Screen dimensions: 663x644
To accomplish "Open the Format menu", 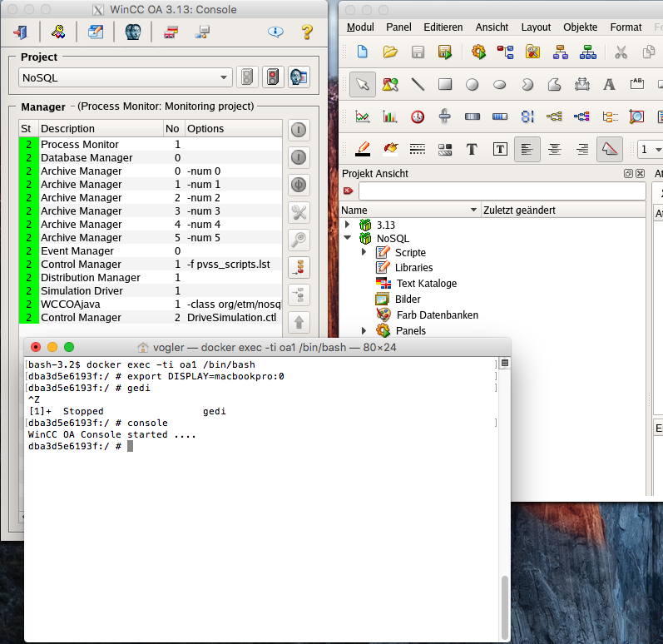I will 626,27.
